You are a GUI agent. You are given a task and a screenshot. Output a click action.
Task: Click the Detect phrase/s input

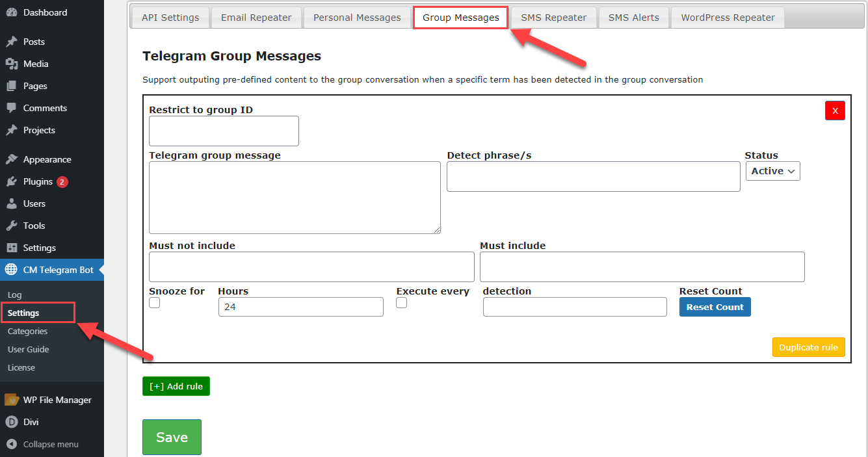click(593, 177)
